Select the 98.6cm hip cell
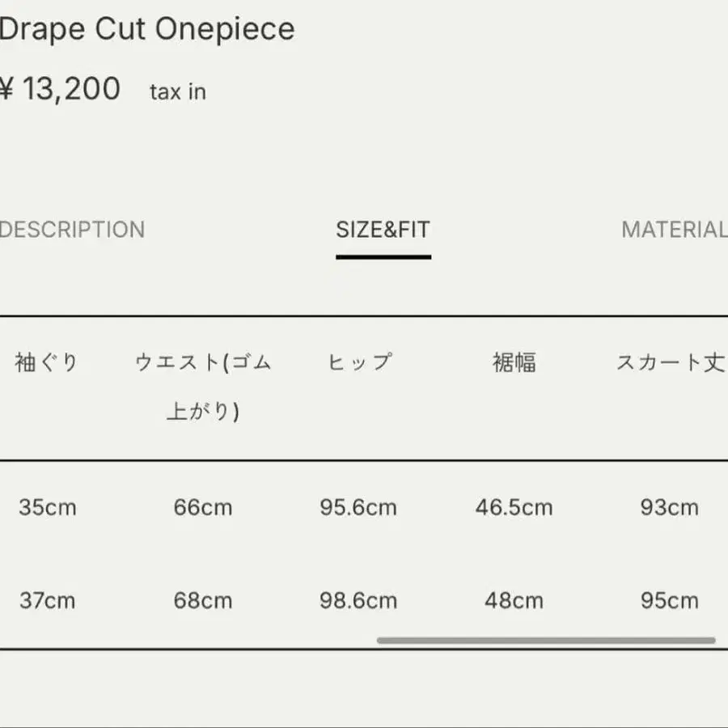This screenshot has height=728, width=728. 358,601
